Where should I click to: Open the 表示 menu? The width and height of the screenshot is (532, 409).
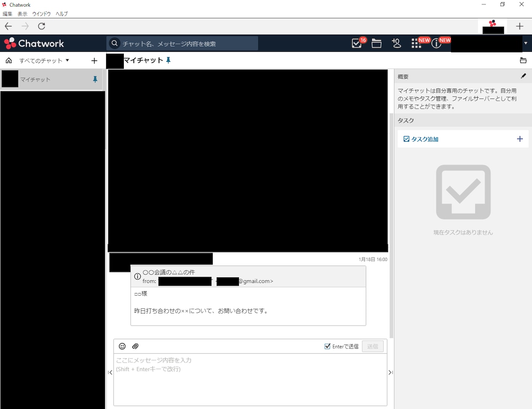coord(22,14)
